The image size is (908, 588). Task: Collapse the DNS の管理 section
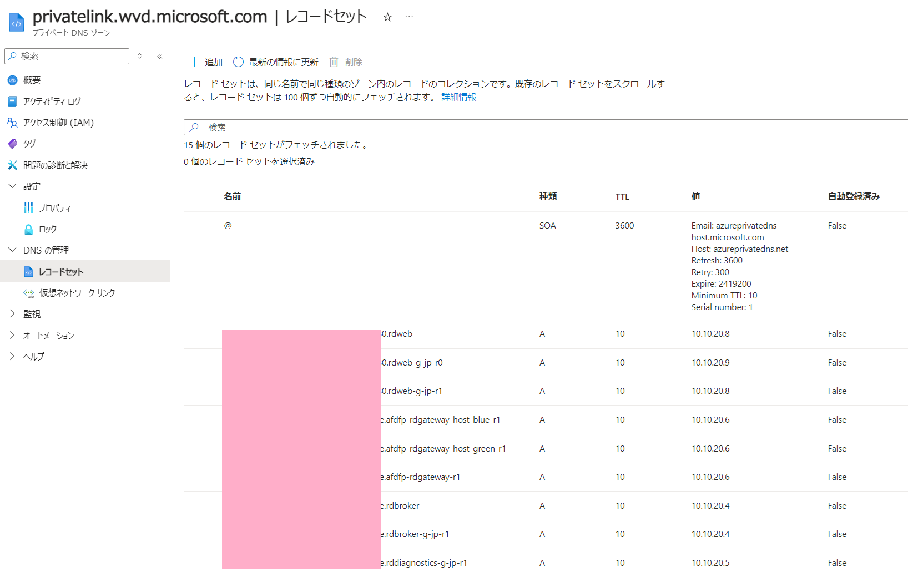tap(12, 250)
